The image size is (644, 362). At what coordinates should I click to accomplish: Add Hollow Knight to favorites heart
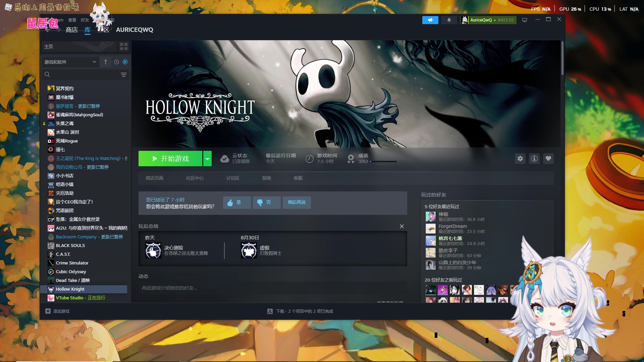click(548, 159)
